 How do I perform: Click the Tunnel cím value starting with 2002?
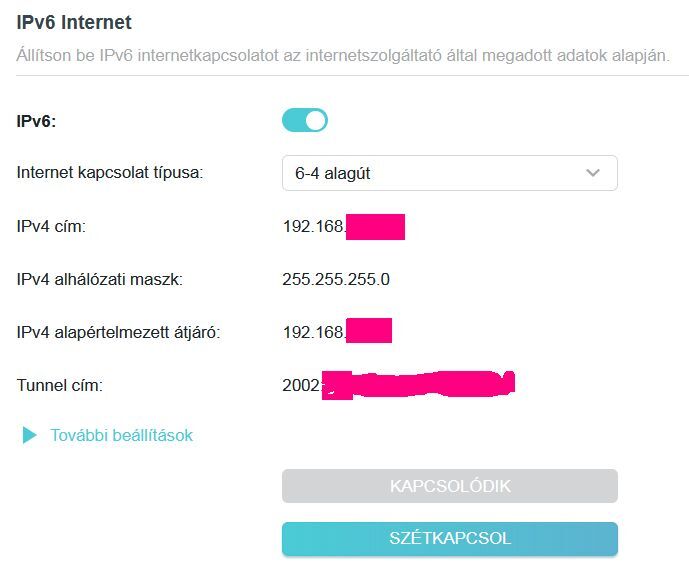tap(302, 383)
